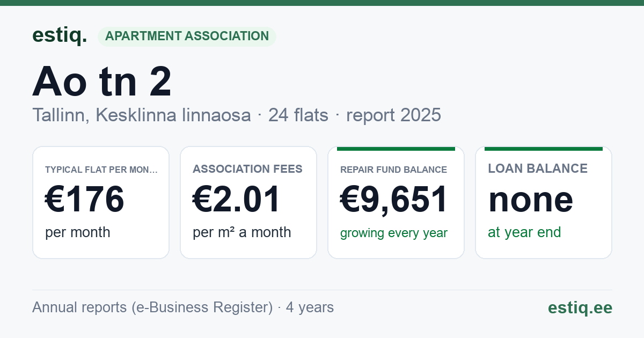Click the ASSOCIATION FEES label
This screenshot has height=338, width=644.
click(x=247, y=169)
